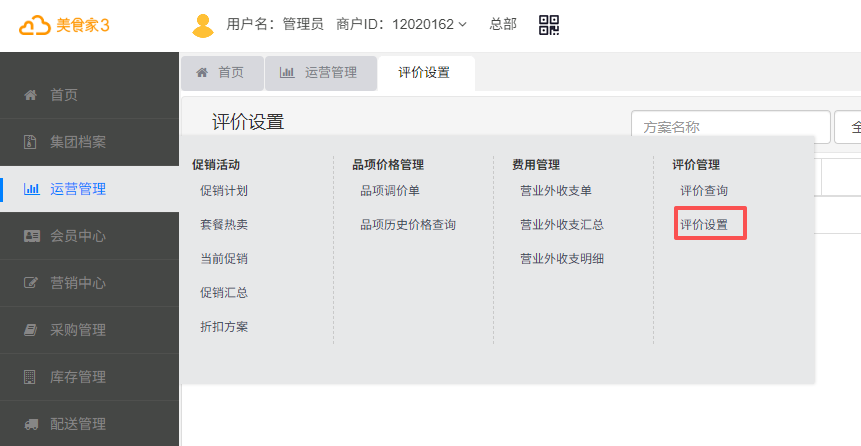Viewport: 861px width, 446px height.
Task: Open 评价查询 menu item
Action: (x=704, y=191)
